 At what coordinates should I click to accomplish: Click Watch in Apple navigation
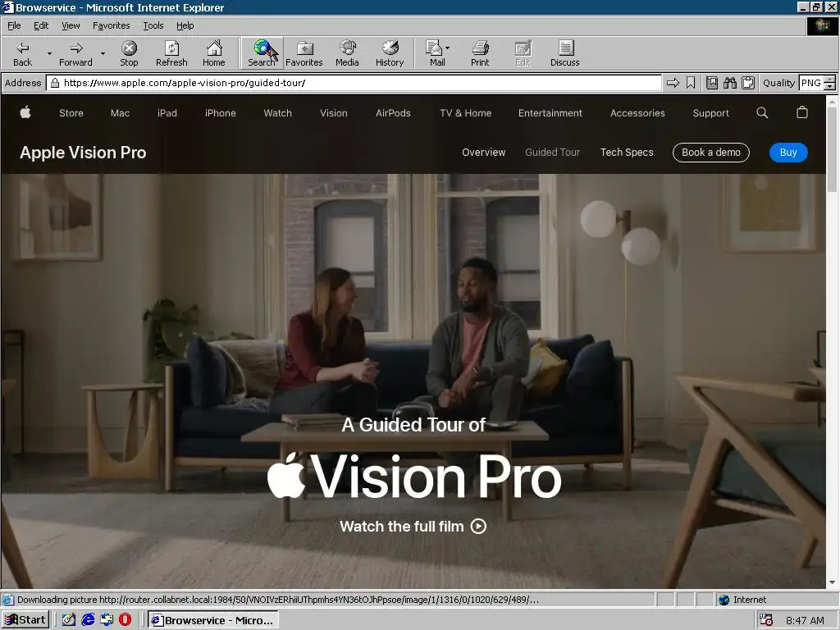[277, 113]
